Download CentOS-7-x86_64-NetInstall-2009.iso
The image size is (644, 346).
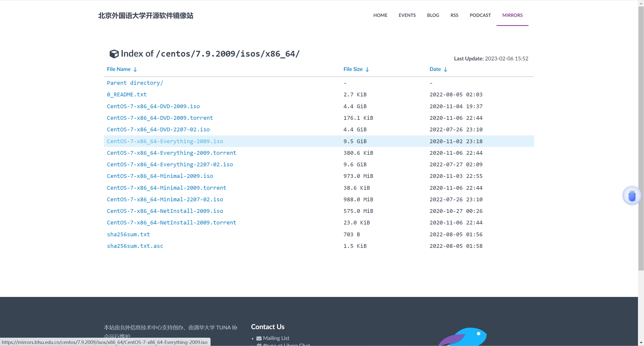tap(165, 211)
